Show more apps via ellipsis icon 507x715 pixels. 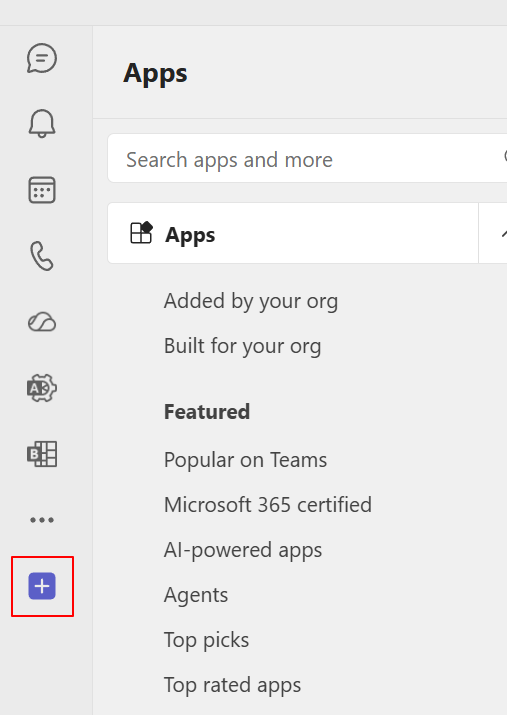click(x=42, y=520)
